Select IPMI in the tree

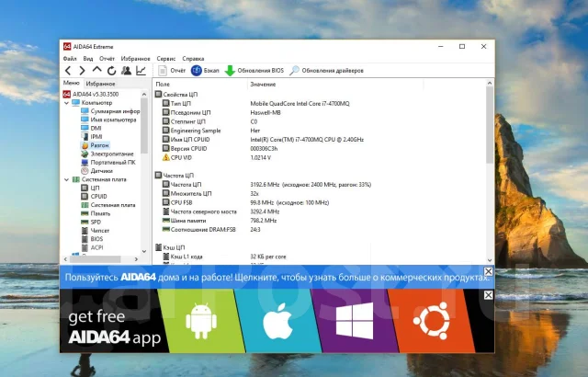click(92, 137)
